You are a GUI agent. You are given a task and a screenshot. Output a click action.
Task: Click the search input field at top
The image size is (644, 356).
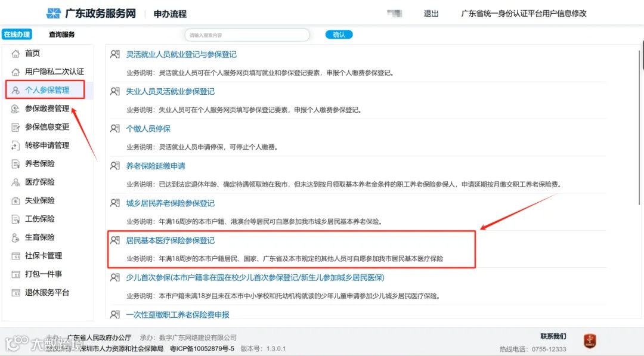click(246, 35)
